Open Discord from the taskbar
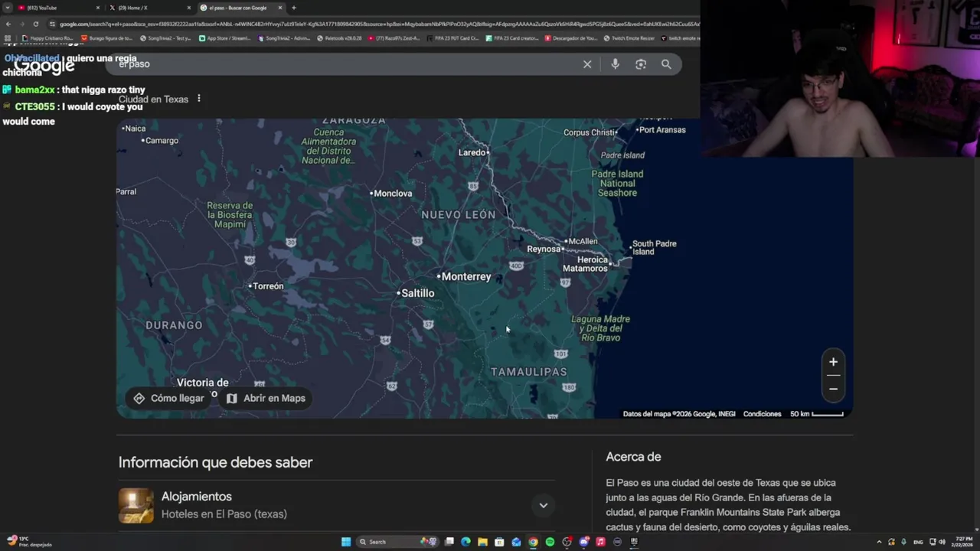The height and width of the screenshot is (551, 980). [x=583, y=542]
